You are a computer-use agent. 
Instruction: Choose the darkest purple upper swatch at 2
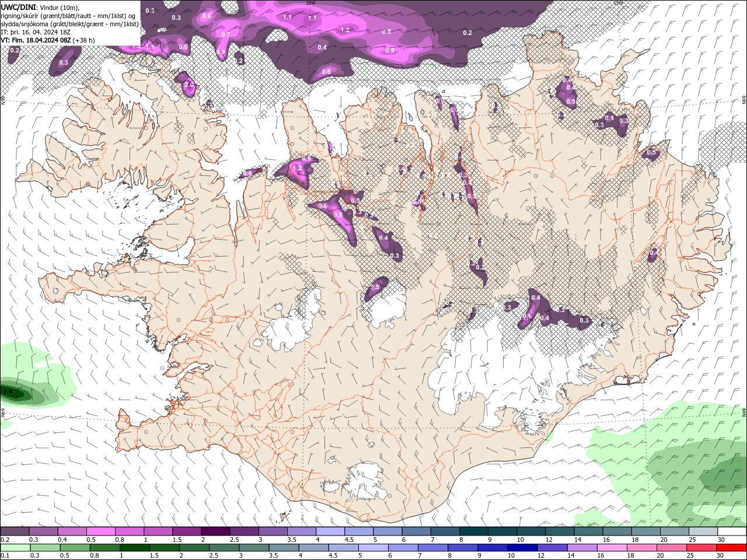[215, 531]
